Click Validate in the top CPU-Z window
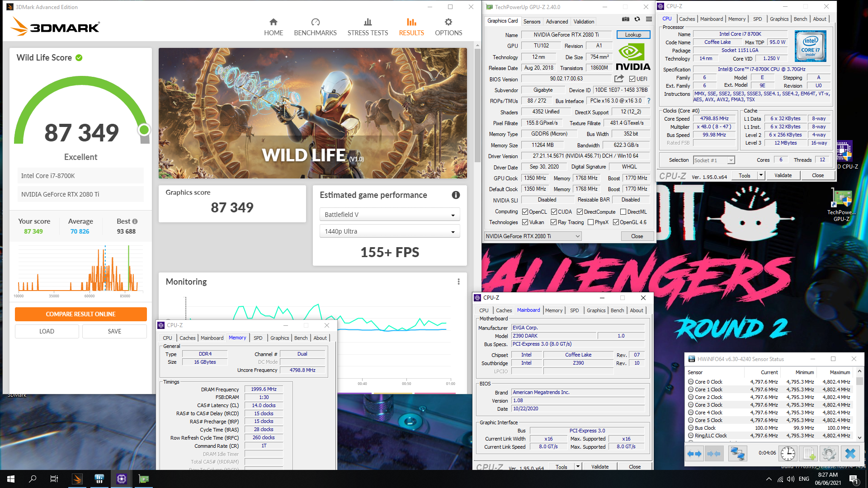Viewport: 868px width, 488px height. 783,175
